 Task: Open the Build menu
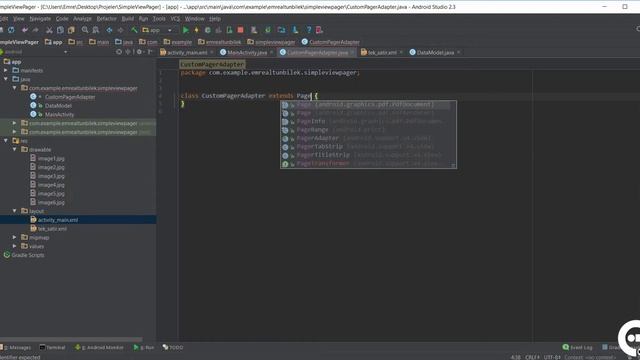click(x=128, y=19)
